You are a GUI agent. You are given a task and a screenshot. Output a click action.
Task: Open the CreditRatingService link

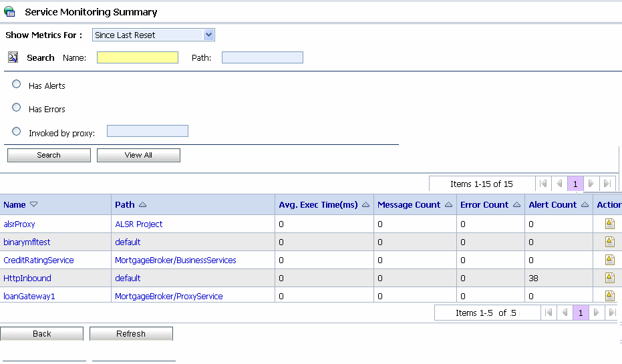(39, 260)
